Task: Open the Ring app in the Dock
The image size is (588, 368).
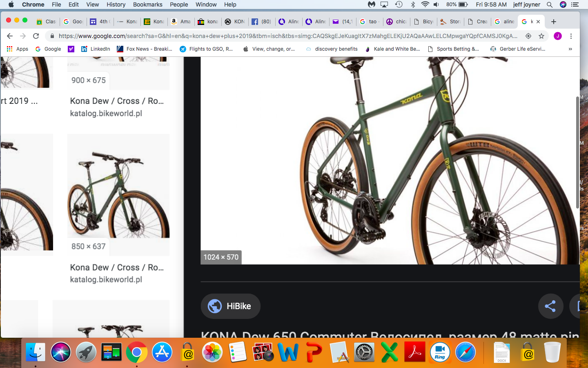Action: tap(440, 352)
